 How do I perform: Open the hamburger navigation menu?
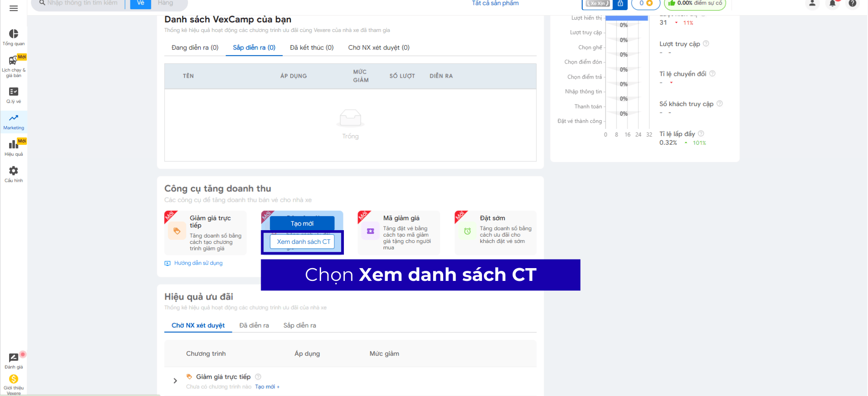(14, 8)
